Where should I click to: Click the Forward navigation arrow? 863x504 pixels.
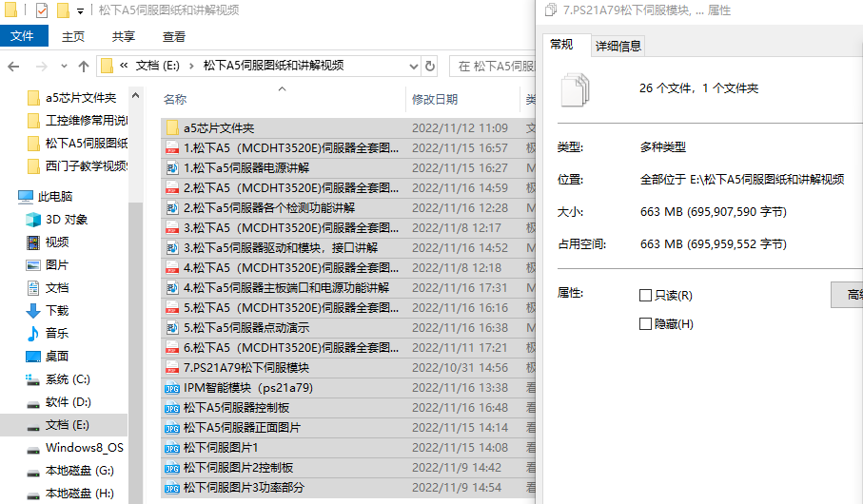[x=41, y=67]
